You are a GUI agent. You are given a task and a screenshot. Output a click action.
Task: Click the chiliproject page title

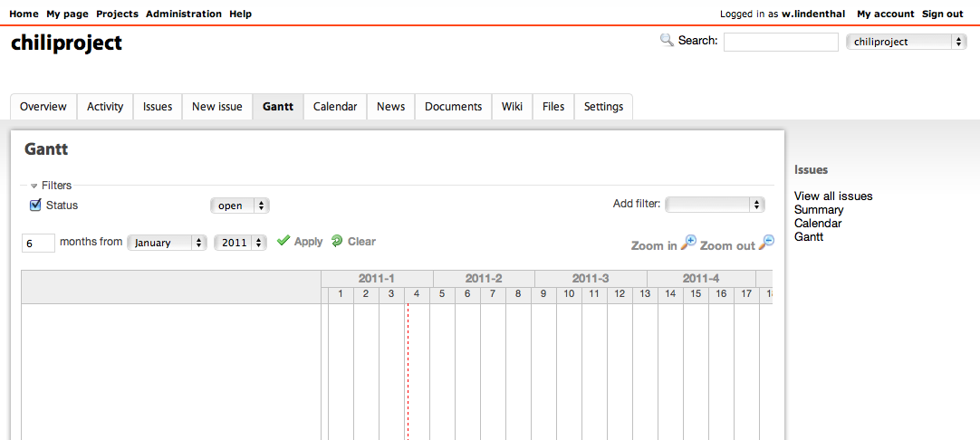tap(66, 43)
